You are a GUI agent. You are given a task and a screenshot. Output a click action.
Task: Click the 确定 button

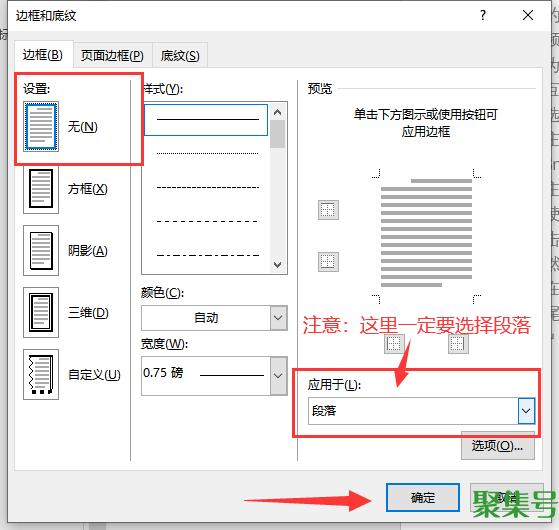[422, 498]
